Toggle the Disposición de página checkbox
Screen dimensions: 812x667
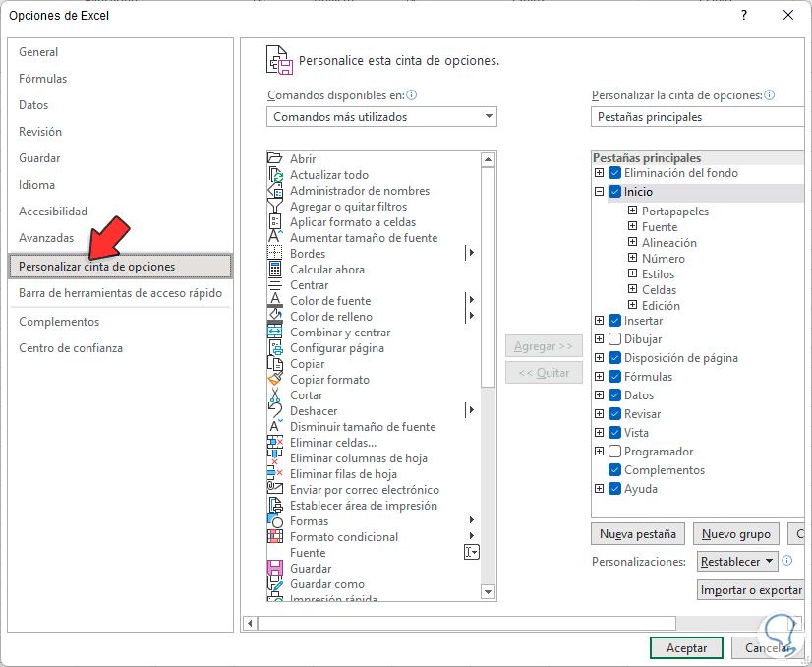coord(614,357)
